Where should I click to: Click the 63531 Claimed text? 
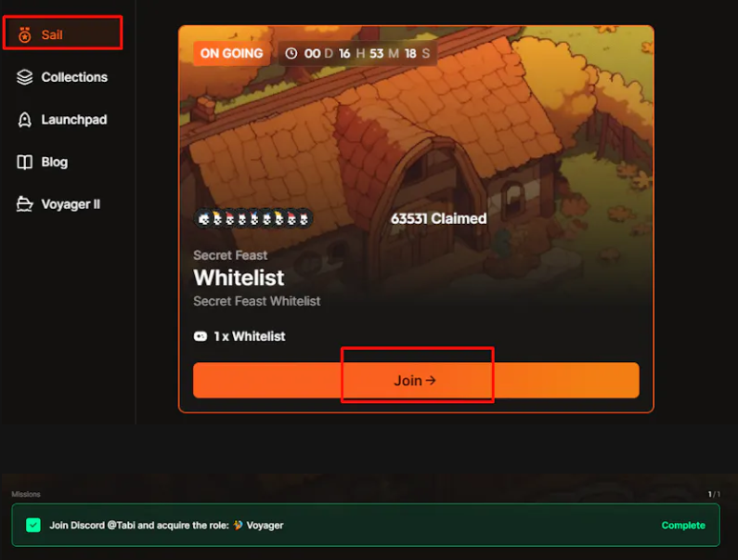(x=439, y=218)
